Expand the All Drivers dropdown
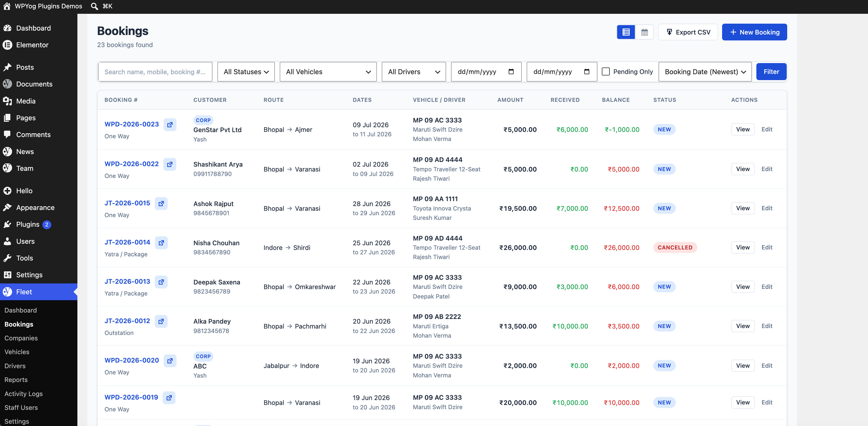The height and width of the screenshot is (426, 868). click(x=414, y=72)
